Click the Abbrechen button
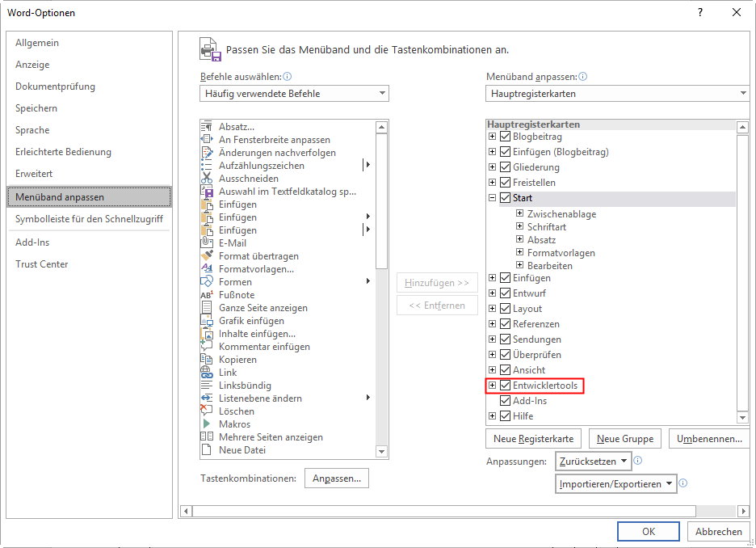756x548 pixels. coord(718,531)
